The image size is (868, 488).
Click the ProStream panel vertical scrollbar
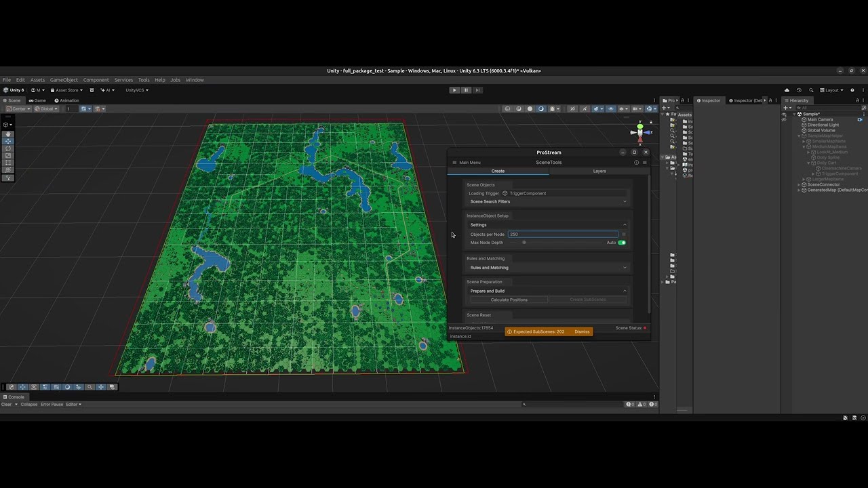[x=649, y=244]
